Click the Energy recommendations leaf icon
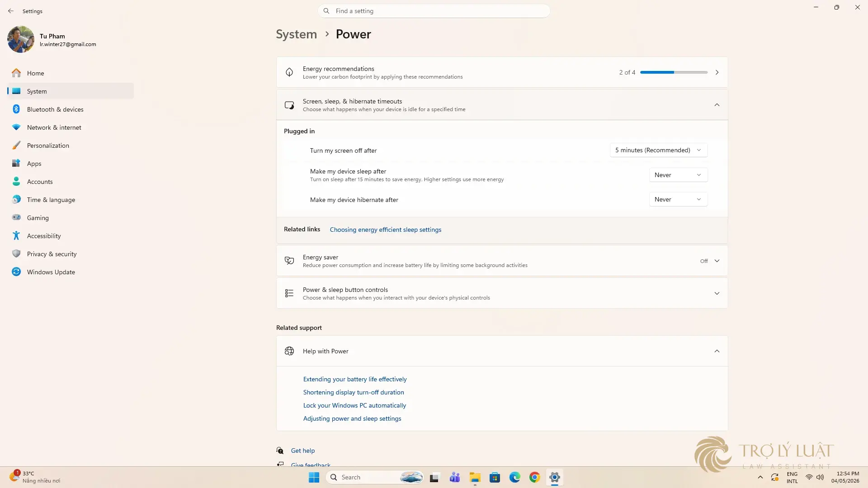The width and height of the screenshot is (868, 488). click(x=289, y=72)
